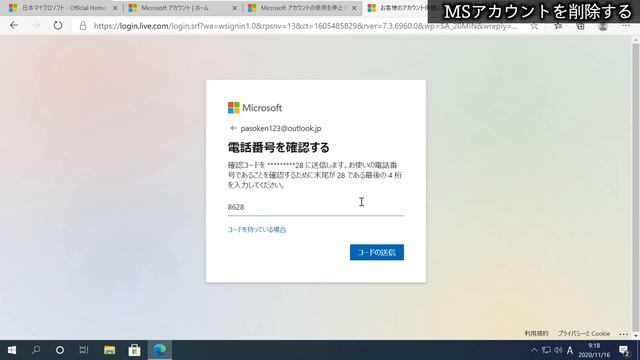Open browser settings ellipsis menu

(625, 26)
